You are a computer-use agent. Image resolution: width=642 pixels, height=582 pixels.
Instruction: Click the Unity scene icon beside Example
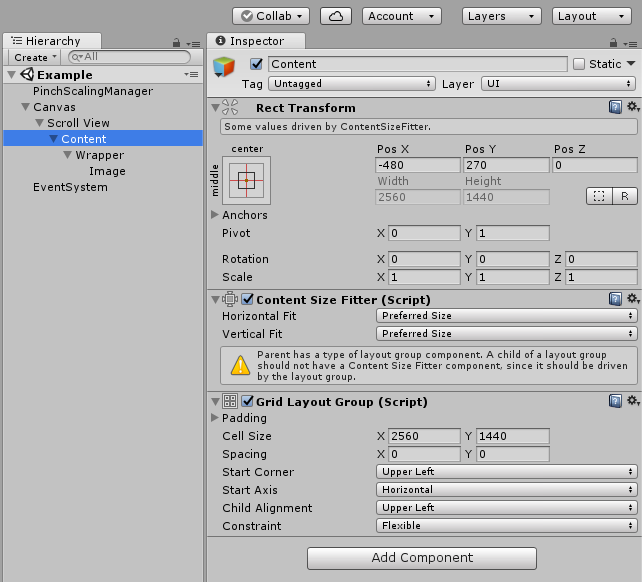coord(27,74)
